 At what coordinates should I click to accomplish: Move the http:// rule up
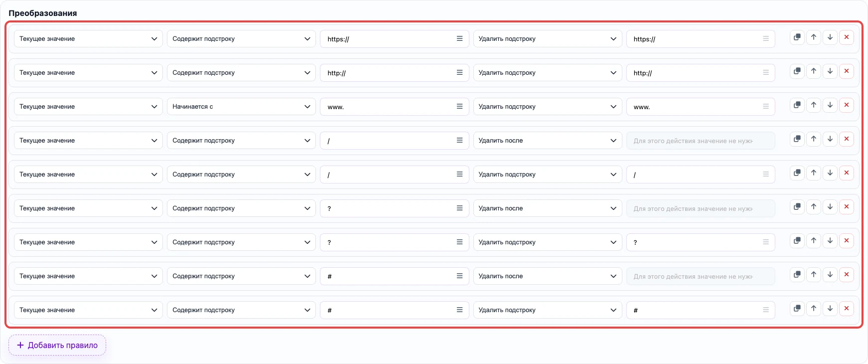click(x=814, y=71)
